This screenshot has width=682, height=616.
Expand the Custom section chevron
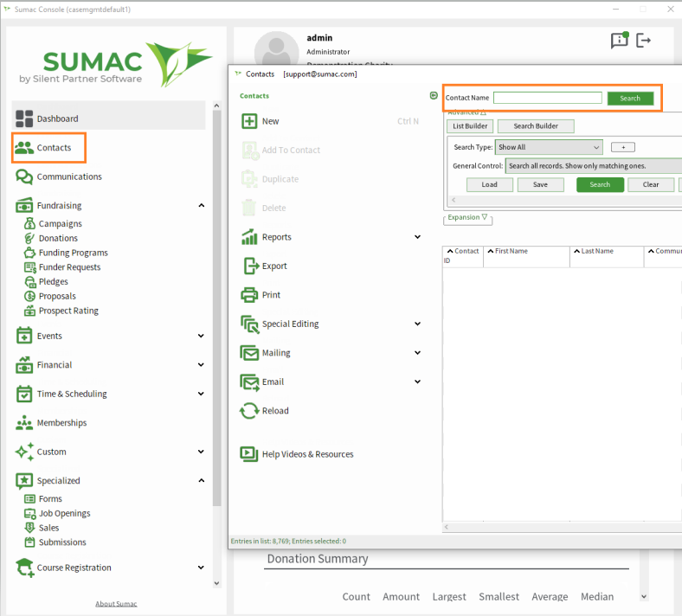coord(201,452)
